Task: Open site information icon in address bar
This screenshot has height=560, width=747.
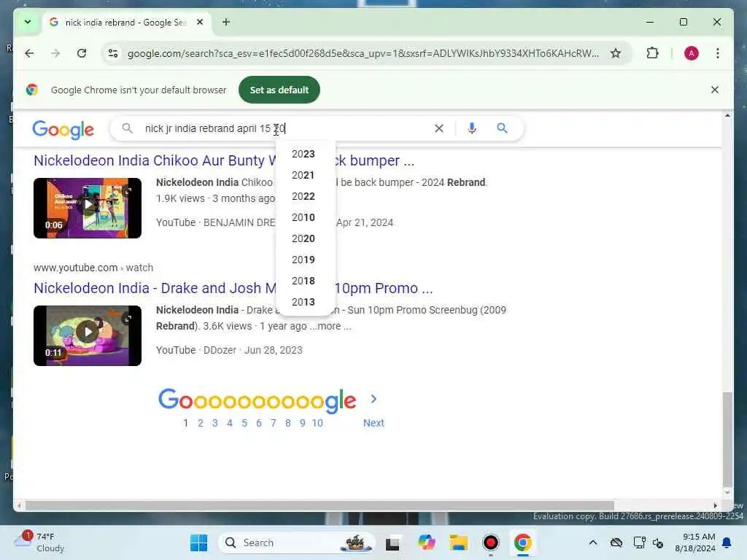Action: pos(113,53)
